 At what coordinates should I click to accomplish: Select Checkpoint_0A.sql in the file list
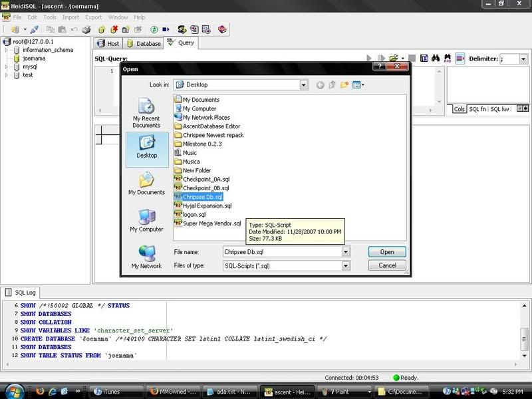point(202,179)
